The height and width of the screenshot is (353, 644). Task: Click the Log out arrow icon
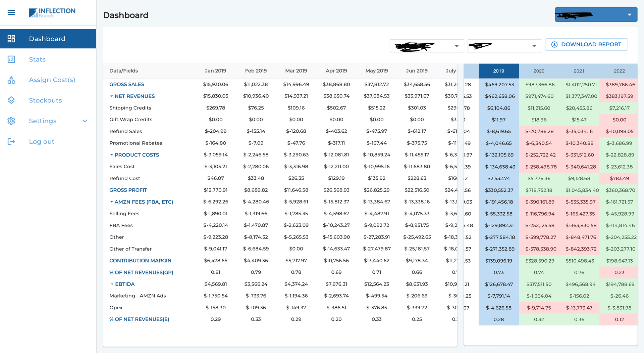[x=11, y=141]
